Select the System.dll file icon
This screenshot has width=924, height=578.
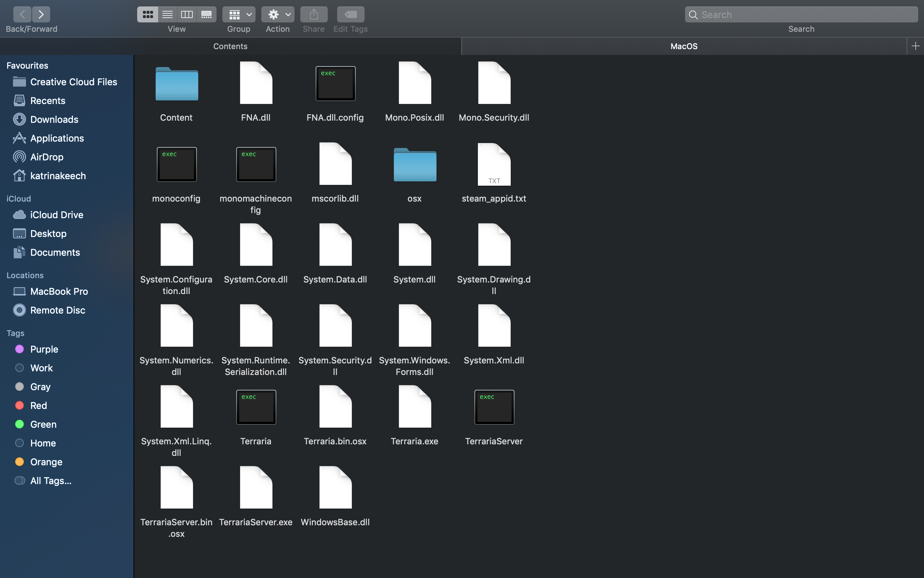(x=415, y=245)
